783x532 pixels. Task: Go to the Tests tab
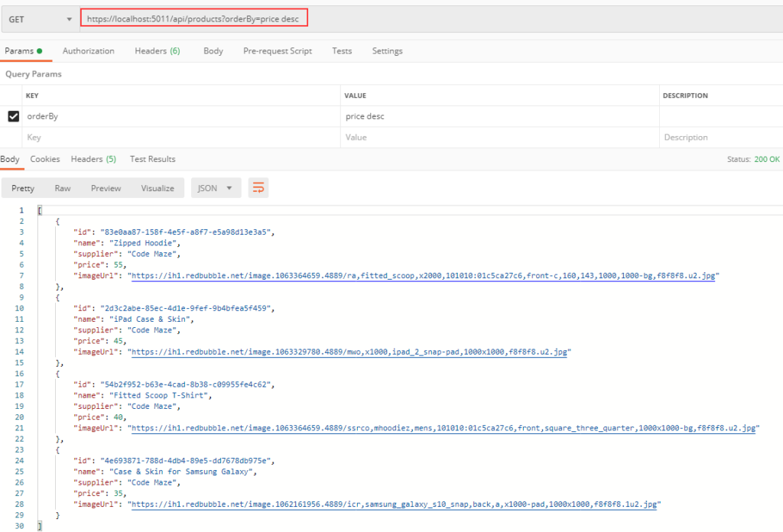point(342,51)
